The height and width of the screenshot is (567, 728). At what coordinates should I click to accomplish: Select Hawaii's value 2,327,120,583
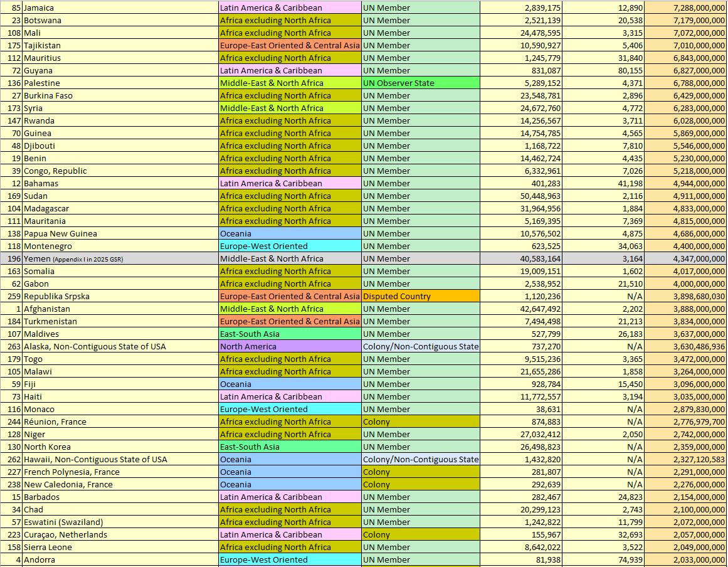click(x=686, y=459)
